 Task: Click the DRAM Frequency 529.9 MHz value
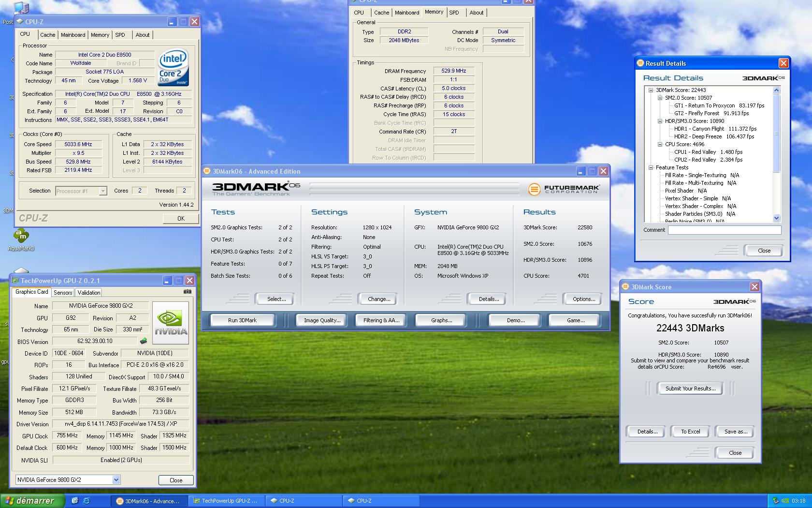(454, 71)
